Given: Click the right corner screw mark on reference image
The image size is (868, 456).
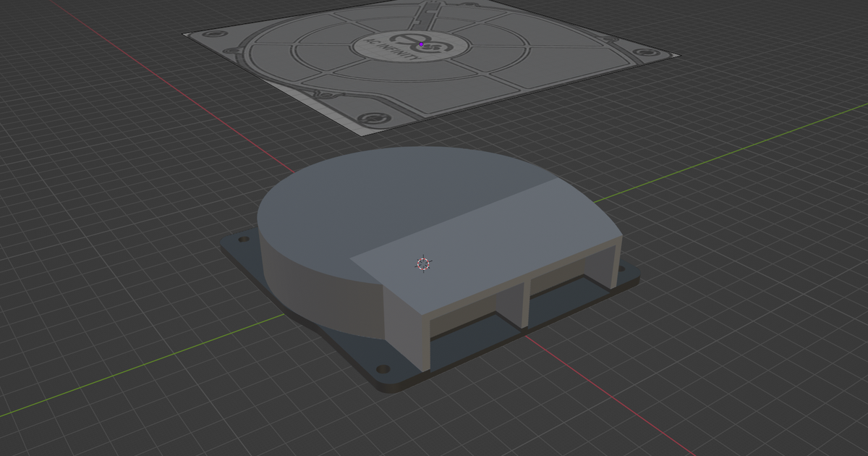Looking at the screenshot, I should (642, 54).
